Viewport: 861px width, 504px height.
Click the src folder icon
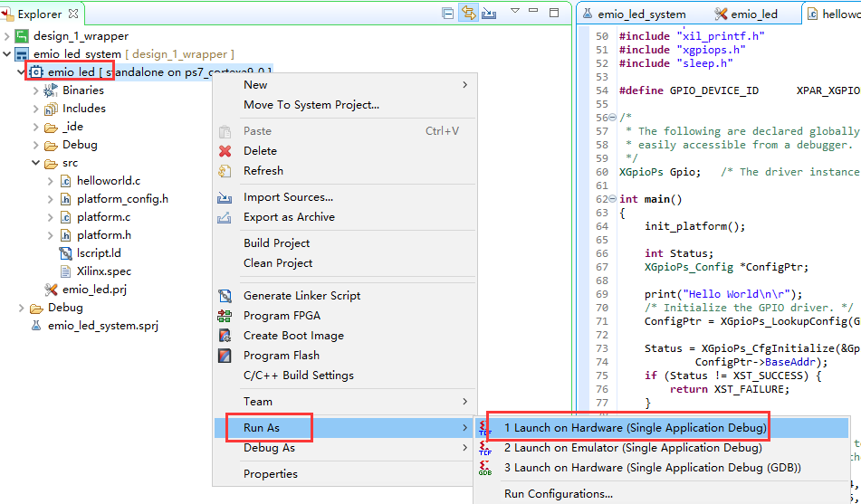coord(51,164)
